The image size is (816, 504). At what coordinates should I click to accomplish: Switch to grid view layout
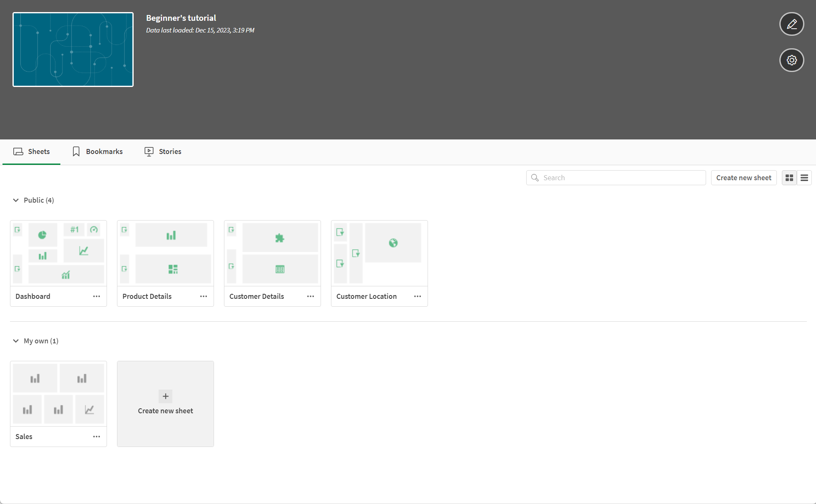coord(789,178)
